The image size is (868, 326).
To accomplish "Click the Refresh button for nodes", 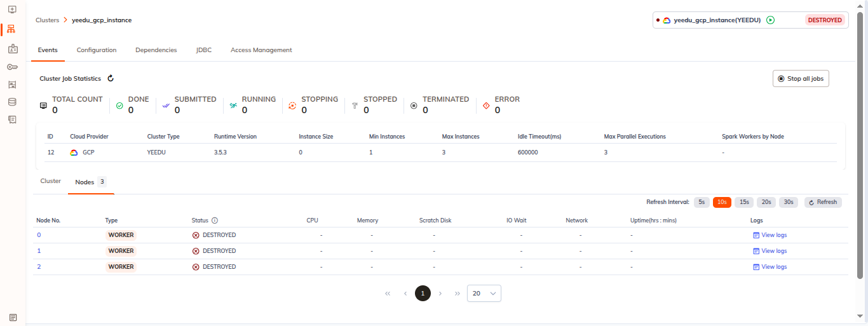I will [x=823, y=202].
